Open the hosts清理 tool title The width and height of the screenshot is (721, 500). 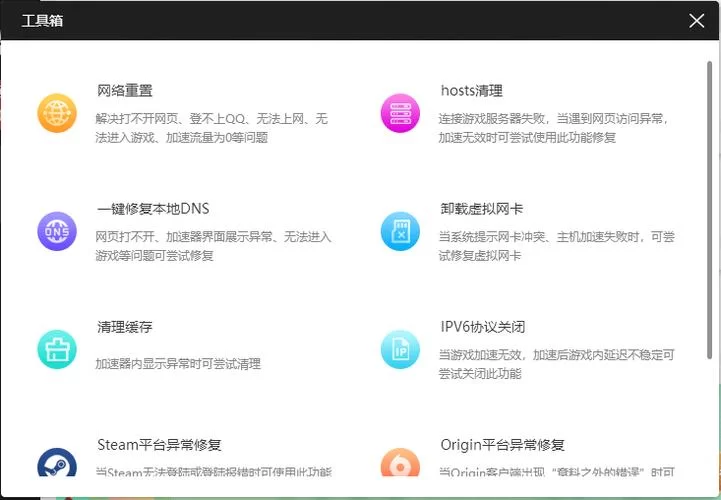click(x=471, y=91)
